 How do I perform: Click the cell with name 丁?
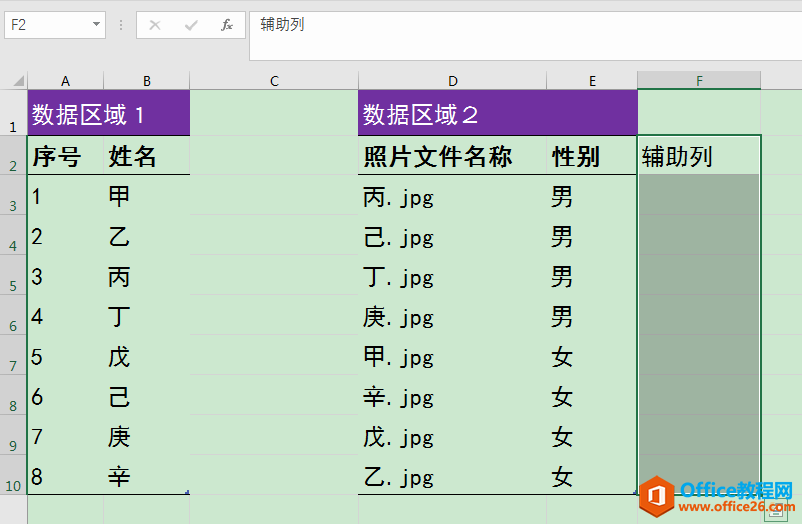(147, 315)
